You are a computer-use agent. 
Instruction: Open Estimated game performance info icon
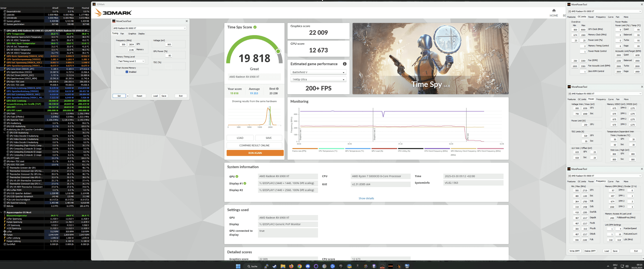345,64
